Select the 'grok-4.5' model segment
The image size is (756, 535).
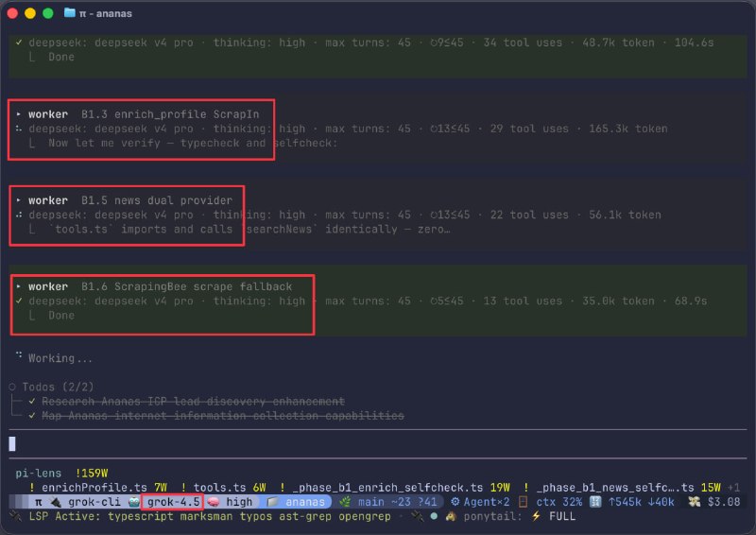point(174,502)
